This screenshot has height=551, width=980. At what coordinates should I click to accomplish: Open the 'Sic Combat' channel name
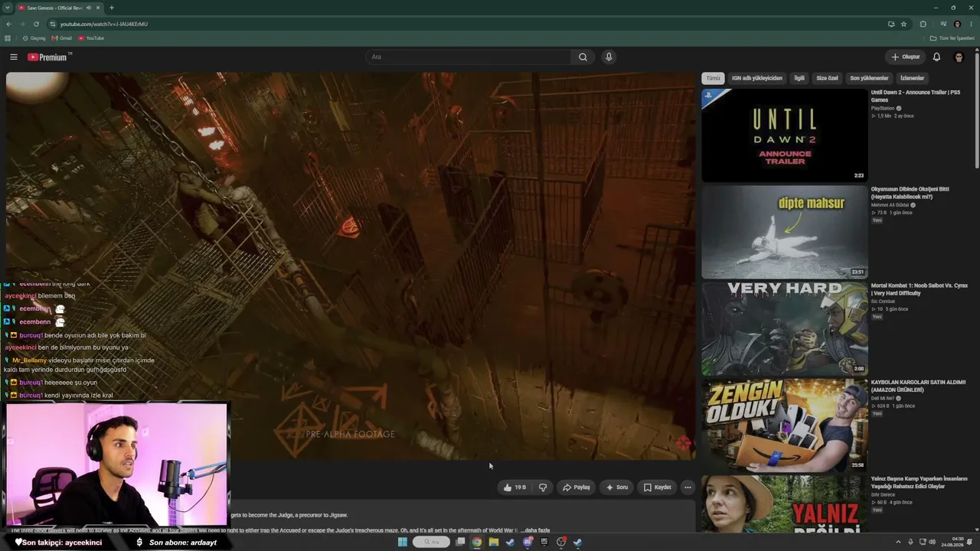(884, 302)
